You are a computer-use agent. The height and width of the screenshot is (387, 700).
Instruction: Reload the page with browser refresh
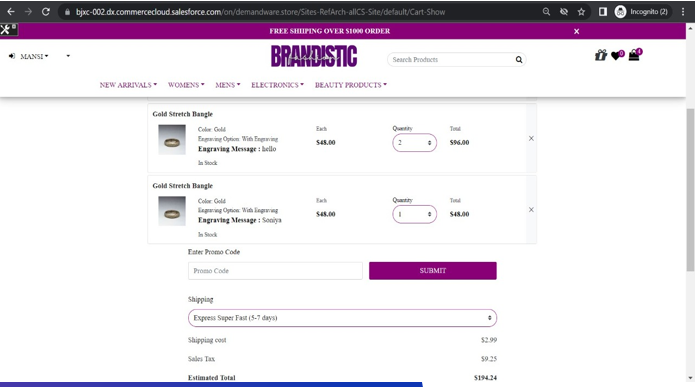click(x=46, y=12)
